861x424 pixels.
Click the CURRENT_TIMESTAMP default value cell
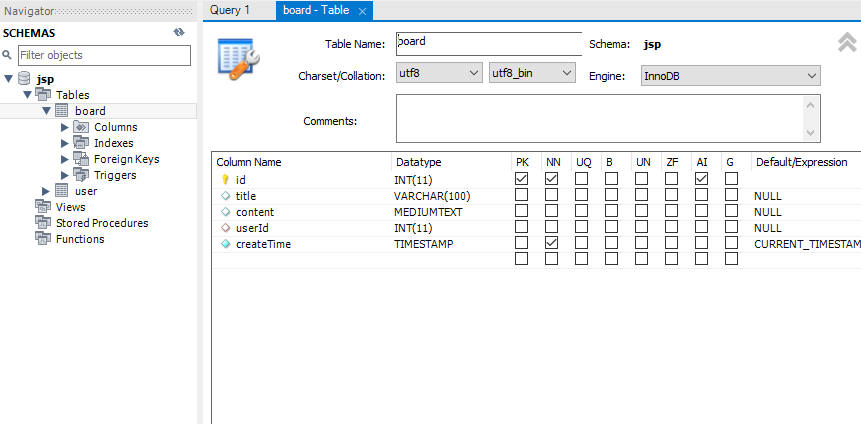click(807, 244)
